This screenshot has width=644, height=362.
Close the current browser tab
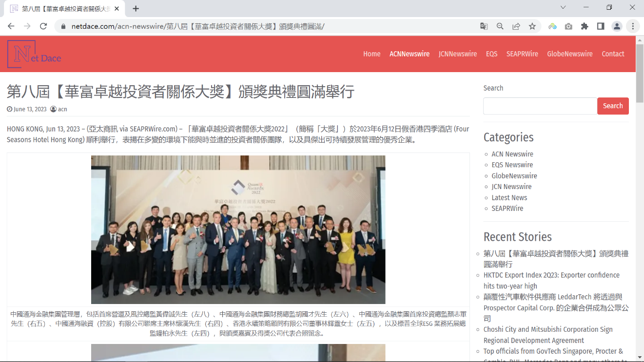click(117, 8)
